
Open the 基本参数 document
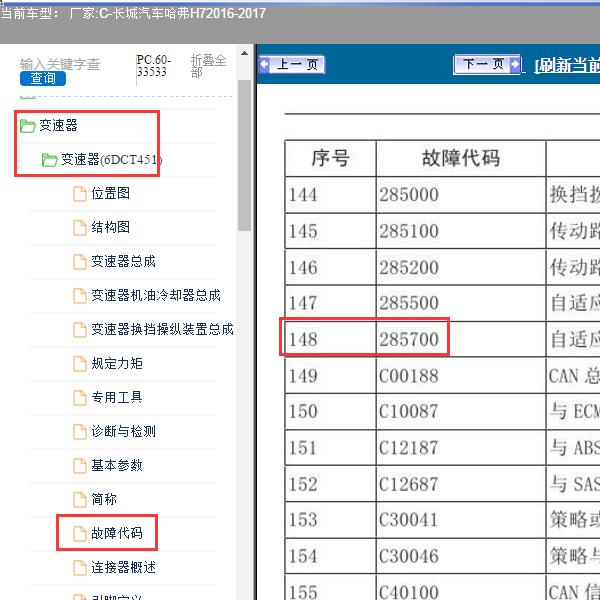pyautogui.click(x=117, y=465)
